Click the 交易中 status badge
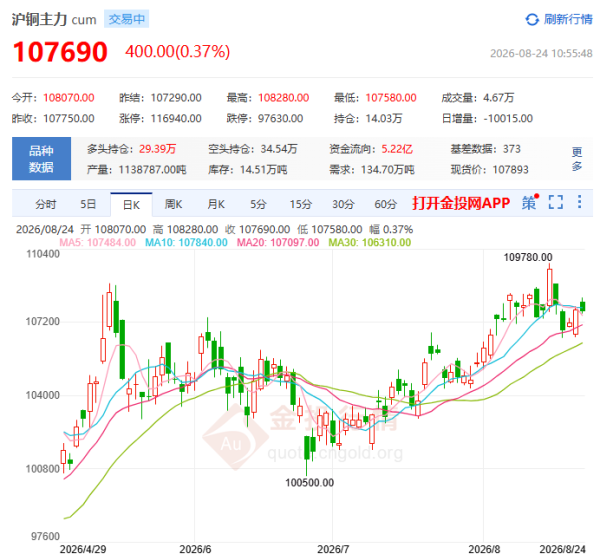The width and height of the screenshot is (600, 554). 127,19
